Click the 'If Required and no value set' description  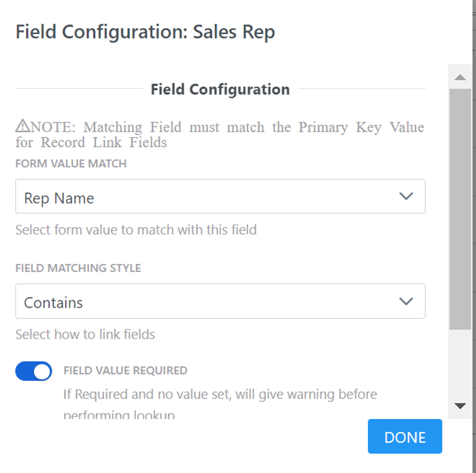click(220, 394)
